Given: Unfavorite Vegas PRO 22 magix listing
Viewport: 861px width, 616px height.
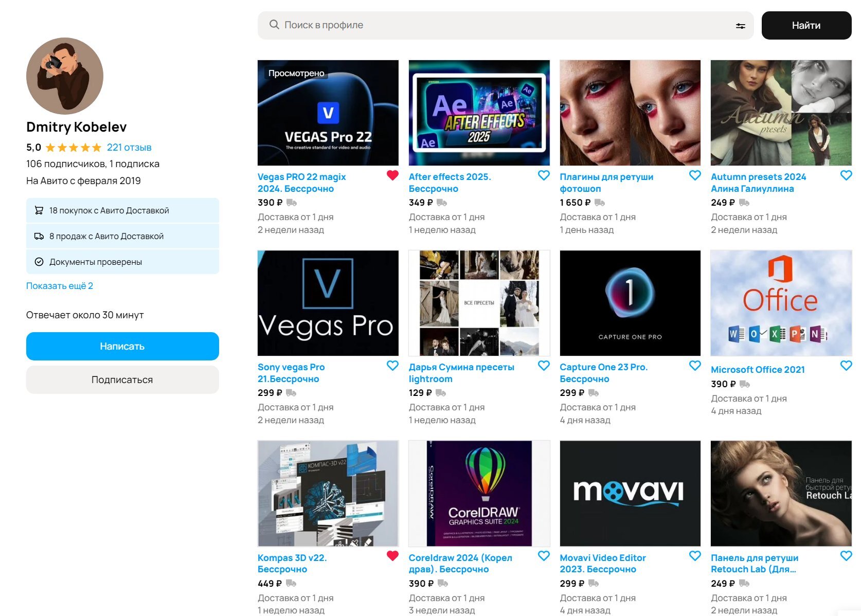Looking at the screenshot, I should 392,175.
